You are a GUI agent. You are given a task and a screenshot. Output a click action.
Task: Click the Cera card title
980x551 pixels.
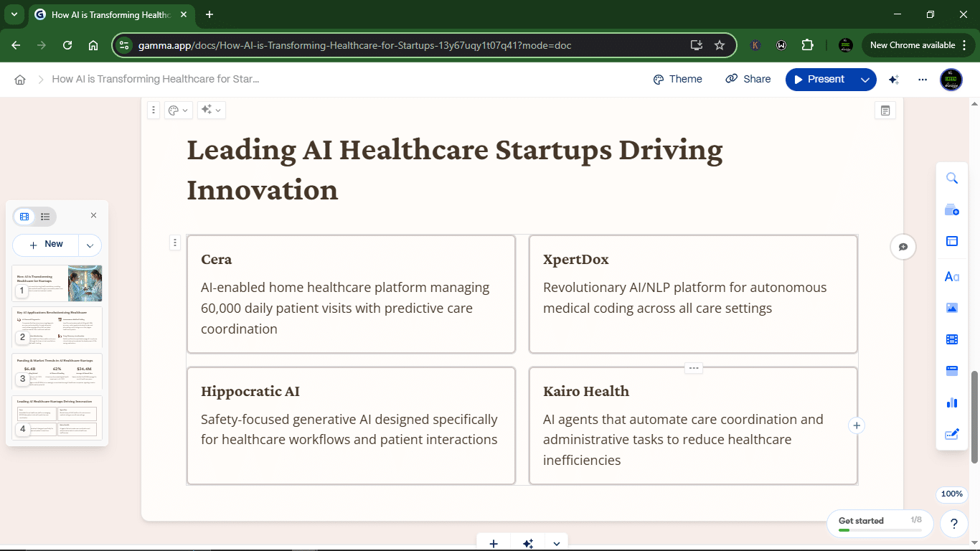217,260
